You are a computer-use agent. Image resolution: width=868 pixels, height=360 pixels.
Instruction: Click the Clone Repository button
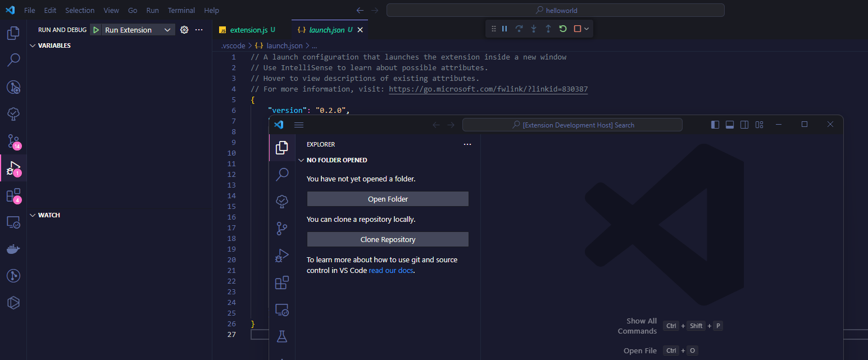coord(388,239)
